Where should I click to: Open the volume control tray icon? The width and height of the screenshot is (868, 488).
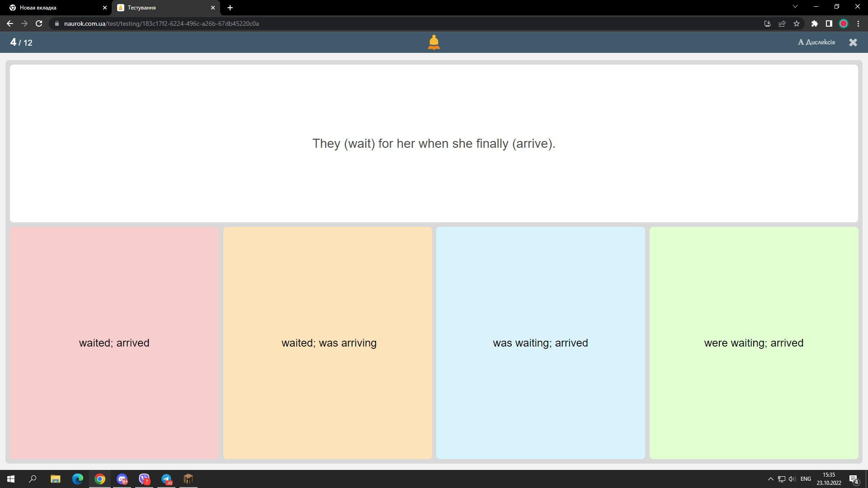(x=792, y=479)
